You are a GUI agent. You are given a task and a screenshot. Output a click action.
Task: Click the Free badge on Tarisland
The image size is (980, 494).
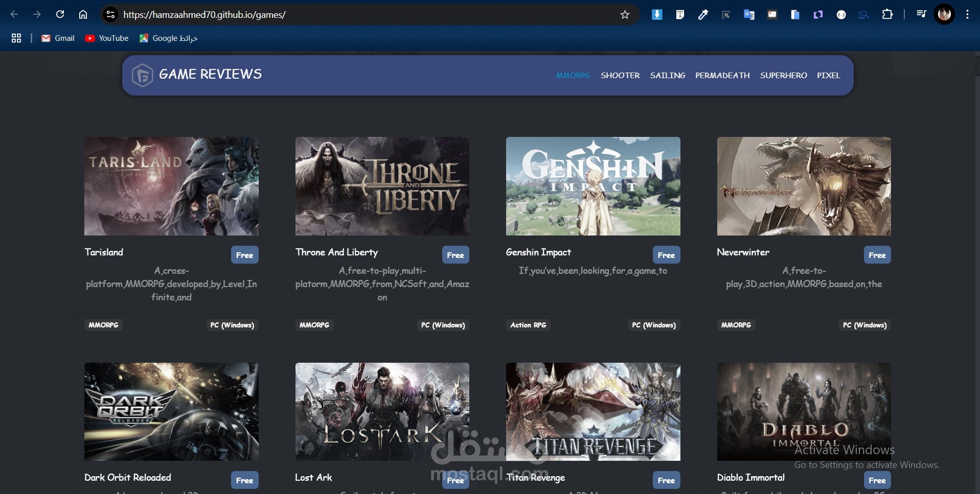[244, 255]
